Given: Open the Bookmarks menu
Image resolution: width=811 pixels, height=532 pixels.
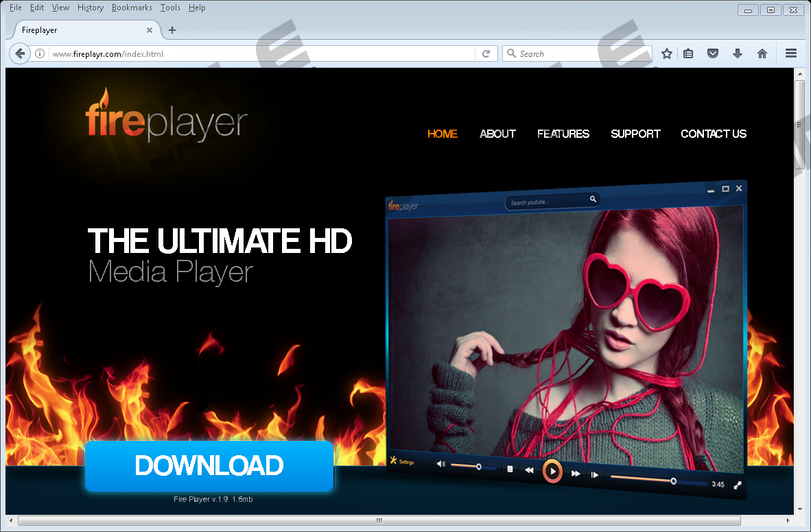Looking at the screenshot, I should pyautogui.click(x=132, y=8).
